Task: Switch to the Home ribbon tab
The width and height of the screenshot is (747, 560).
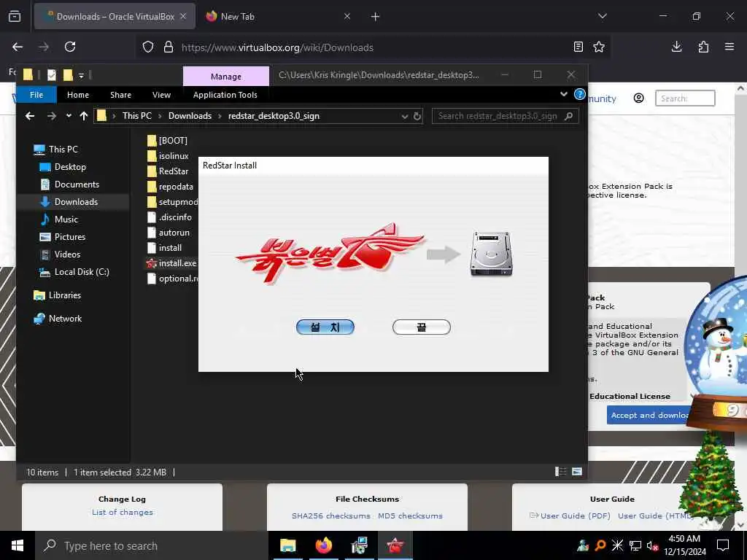Action: coord(77,95)
